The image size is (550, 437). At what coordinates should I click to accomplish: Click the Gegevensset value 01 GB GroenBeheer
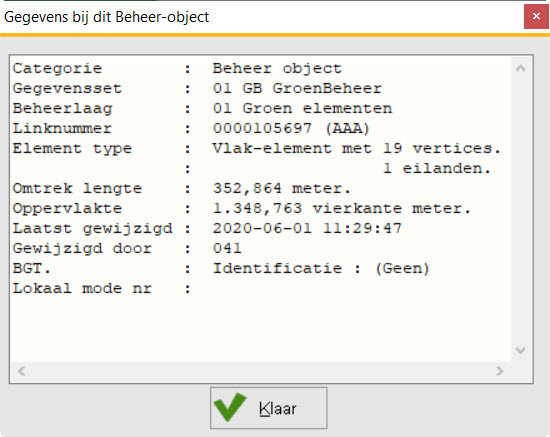click(297, 88)
